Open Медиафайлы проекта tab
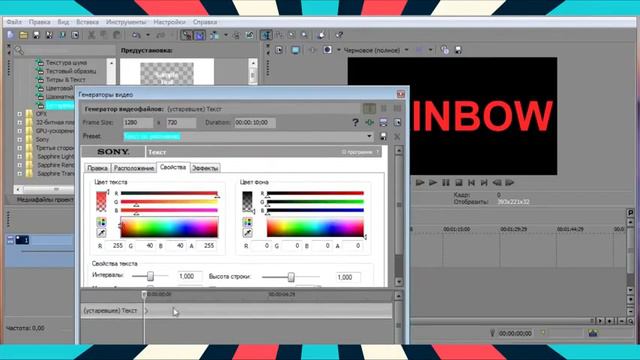The image size is (640, 360). tap(45, 200)
